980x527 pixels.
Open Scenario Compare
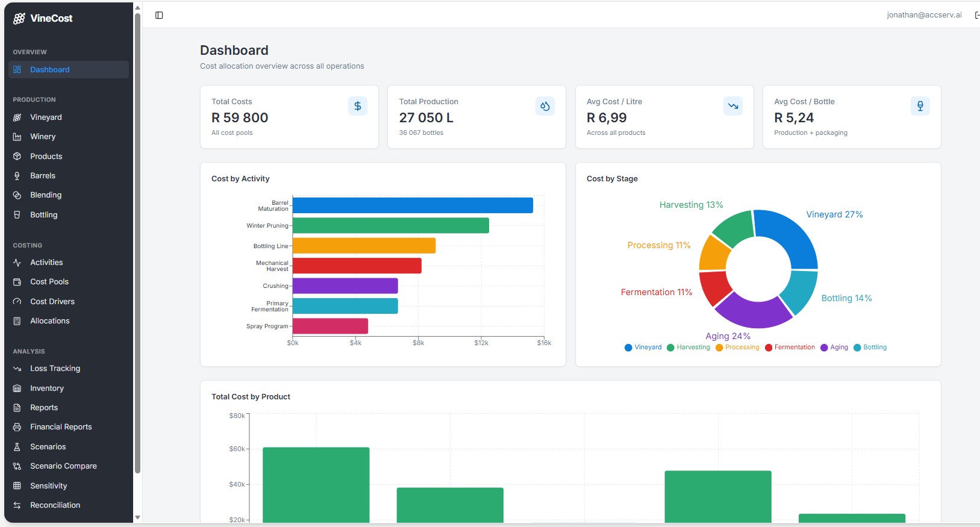(x=69, y=466)
